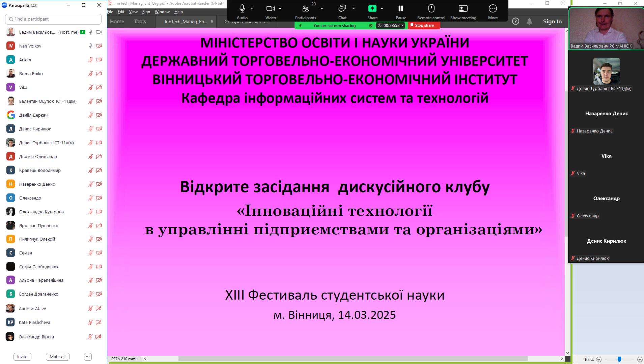
Task: Click the Acrobat notifications bell icon
Action: point(529,22)
